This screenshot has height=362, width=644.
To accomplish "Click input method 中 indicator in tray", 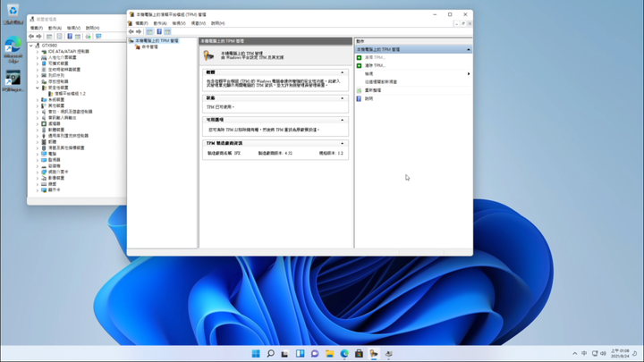I will click(x=584, y=353).
